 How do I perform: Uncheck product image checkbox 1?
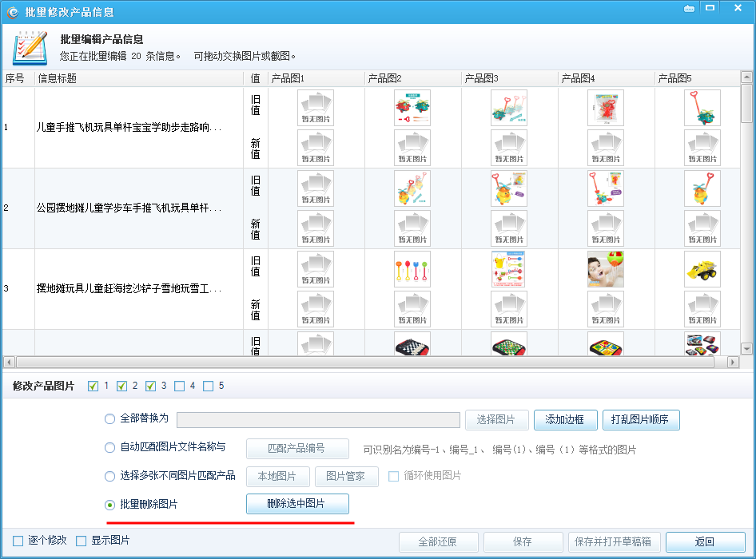[94, 387]
